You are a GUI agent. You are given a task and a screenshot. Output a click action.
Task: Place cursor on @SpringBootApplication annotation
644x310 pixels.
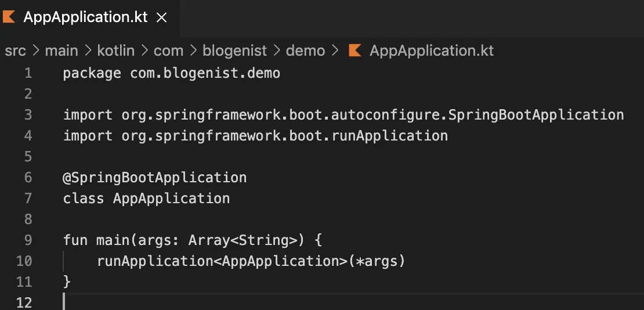pyautogui.click(x=154, y=178)
